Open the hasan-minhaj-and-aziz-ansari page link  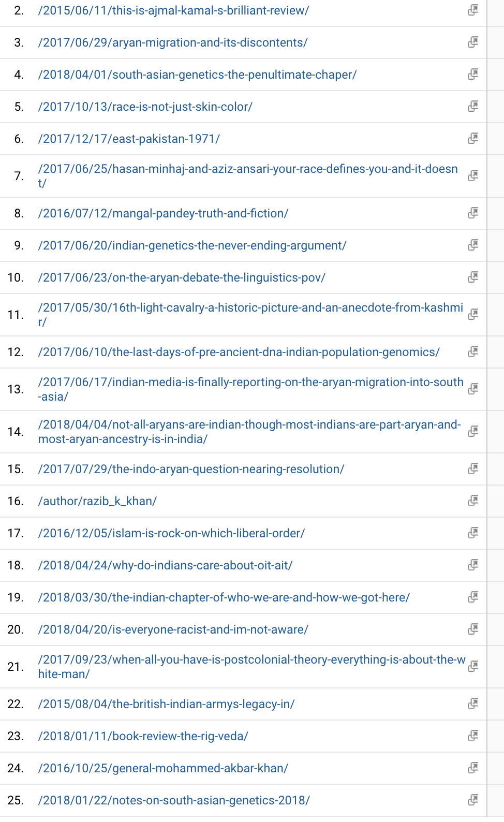pyautogui.click(x=247, y=169)
